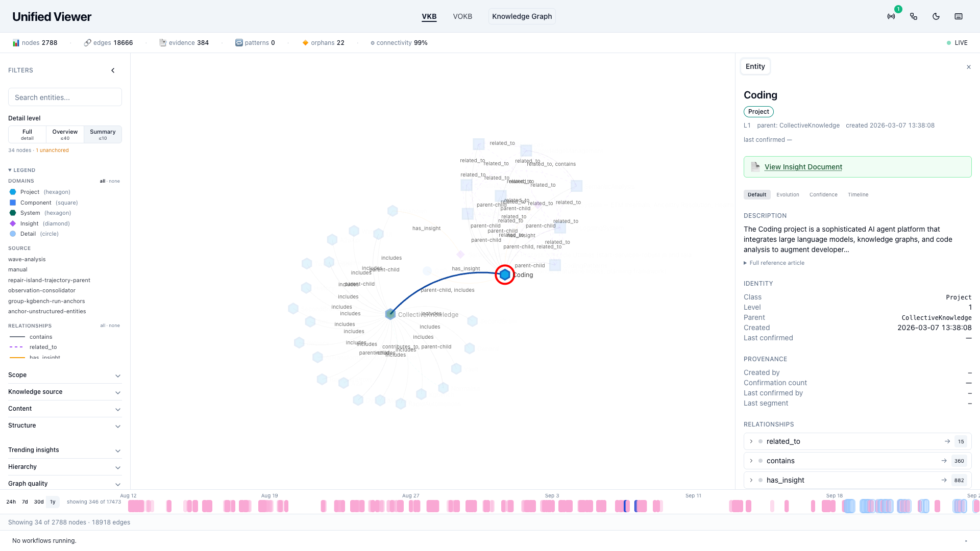Click the Project type badge
The width and height of the screenshot is (980, 551).
[x=758, y=112]
